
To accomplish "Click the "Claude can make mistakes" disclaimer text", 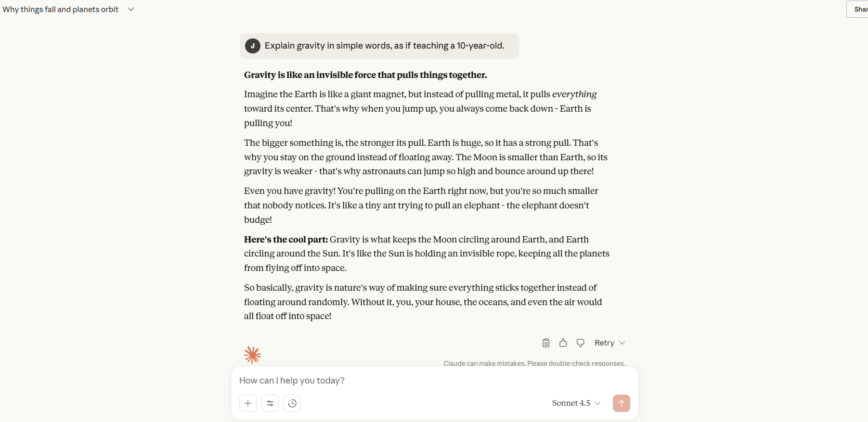I will click(x=534, y=363).
